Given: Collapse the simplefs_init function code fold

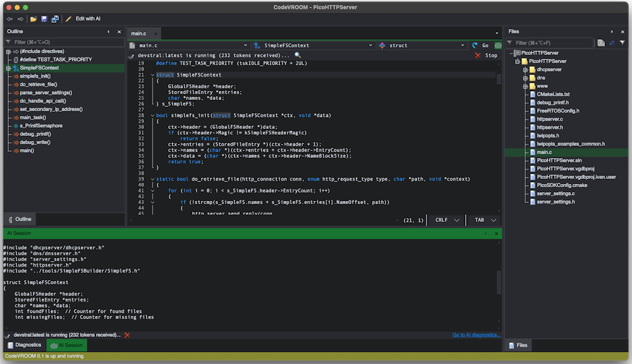Looking at the screenshot, I should click(x=152, y=116).
